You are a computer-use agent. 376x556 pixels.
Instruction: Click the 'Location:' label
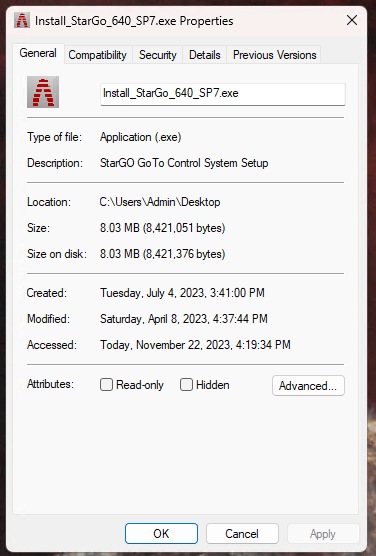(49, 202)
